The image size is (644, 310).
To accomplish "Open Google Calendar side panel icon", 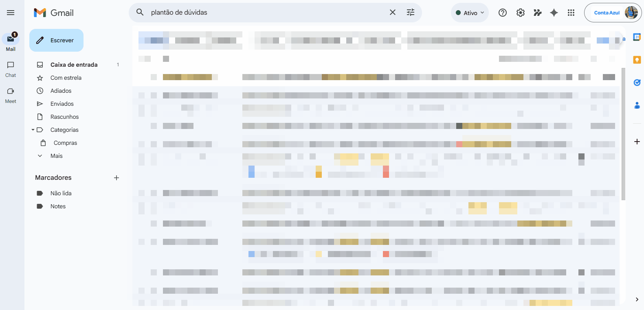I will [x=637, y=37].
